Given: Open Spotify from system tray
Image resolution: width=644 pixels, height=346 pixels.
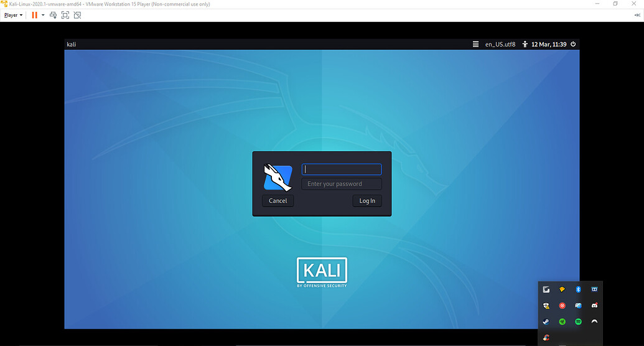Looking at the screenshot, I should pos(578,322).
